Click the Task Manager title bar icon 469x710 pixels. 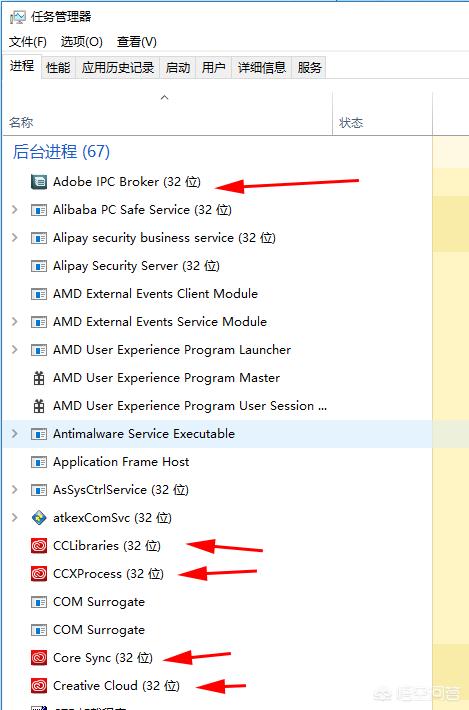18,17
